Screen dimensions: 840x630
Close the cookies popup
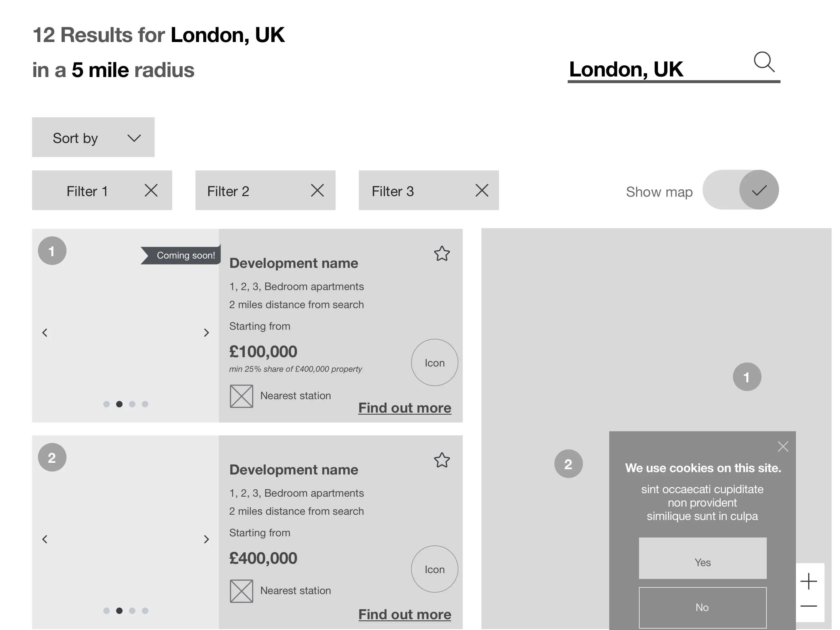[783, 446]
